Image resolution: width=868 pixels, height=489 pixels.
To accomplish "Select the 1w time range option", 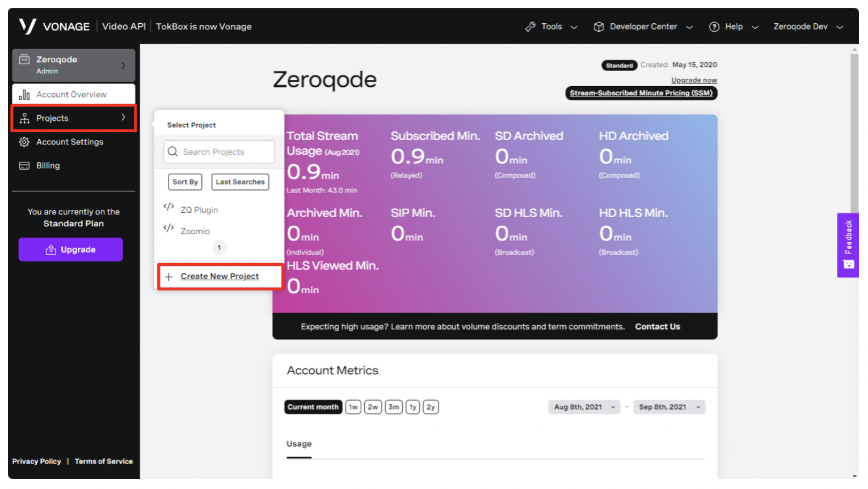I will pos(353,407).
